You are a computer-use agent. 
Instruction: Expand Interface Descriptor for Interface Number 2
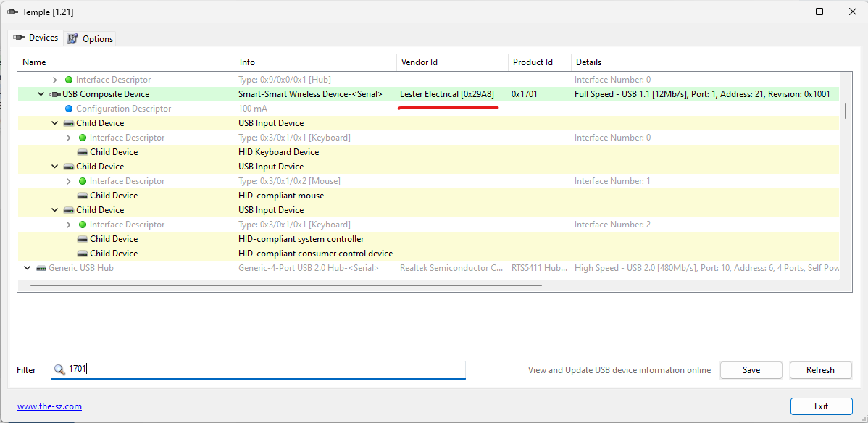(x=69, y=225)
